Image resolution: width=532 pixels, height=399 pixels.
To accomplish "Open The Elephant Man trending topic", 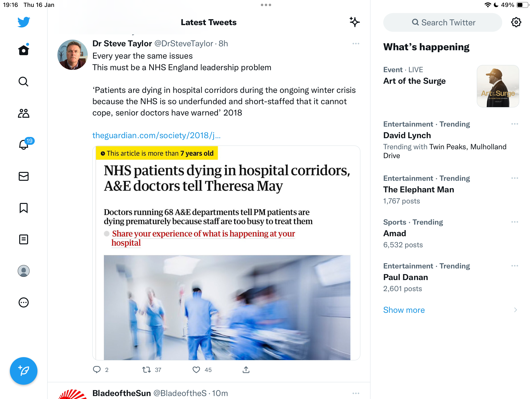I will pos(419,189).
